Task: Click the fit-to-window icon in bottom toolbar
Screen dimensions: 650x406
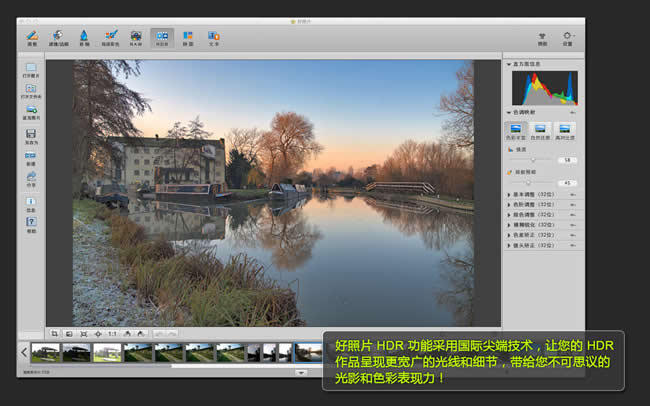Action: pyautogui.click(x=84, y=333)
